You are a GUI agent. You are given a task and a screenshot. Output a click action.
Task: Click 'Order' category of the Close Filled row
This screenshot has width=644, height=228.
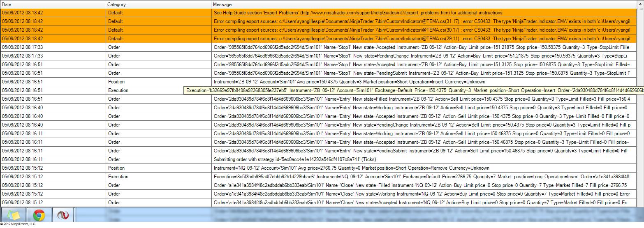pos(159,185)
